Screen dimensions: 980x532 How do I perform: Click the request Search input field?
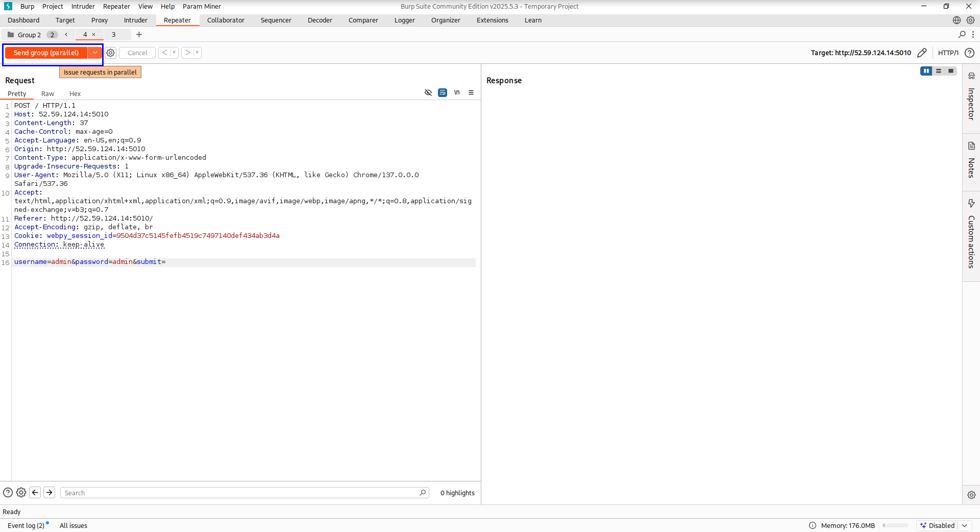(x=244, y=493)
